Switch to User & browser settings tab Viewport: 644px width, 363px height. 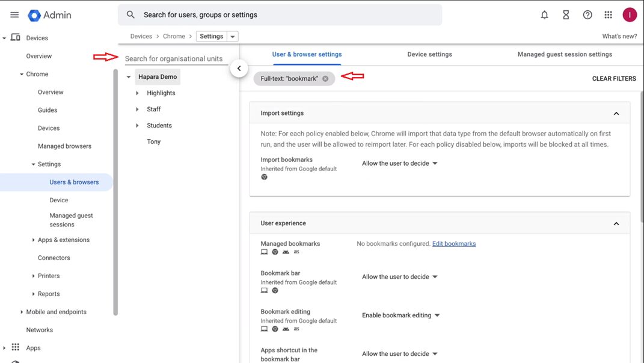point(307,54)
